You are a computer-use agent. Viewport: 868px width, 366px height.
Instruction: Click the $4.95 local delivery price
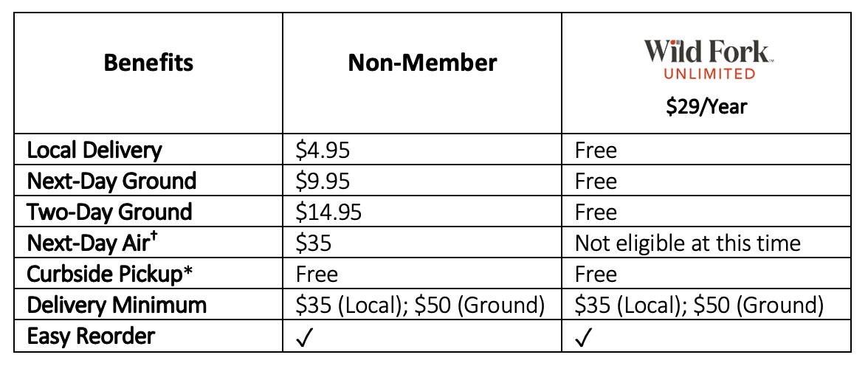[323, 151]
